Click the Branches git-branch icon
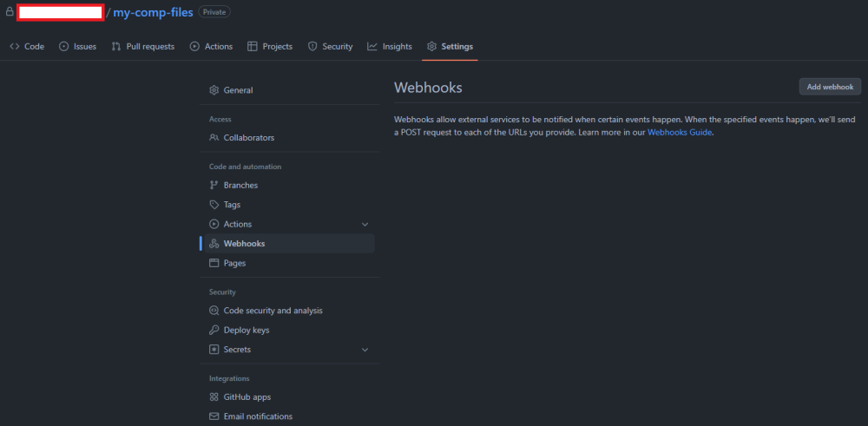The width and height of the screenshot is (868, 426). (x=214, y=186)
